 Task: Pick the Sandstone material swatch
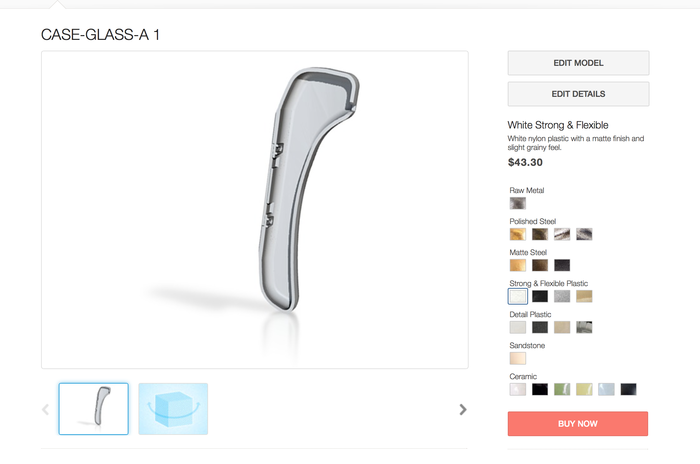(x=517, y=358)
